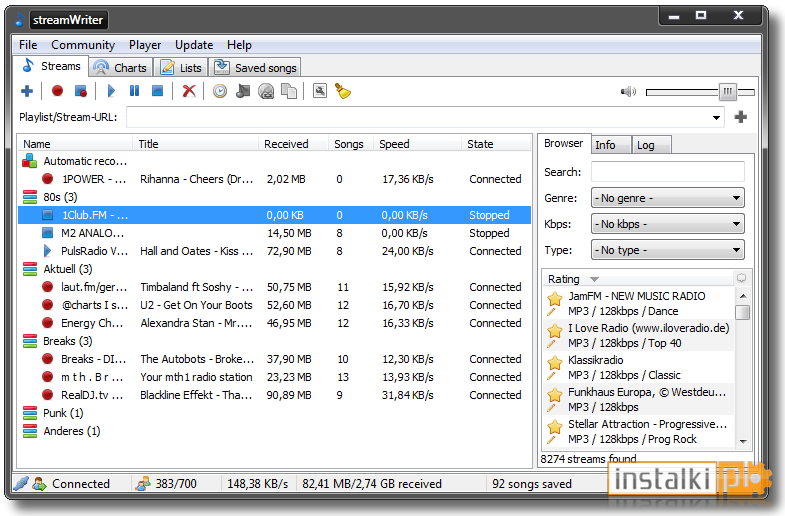Mute audio with the speaker icon
This screenshot has height=516, width=785.
628,92
